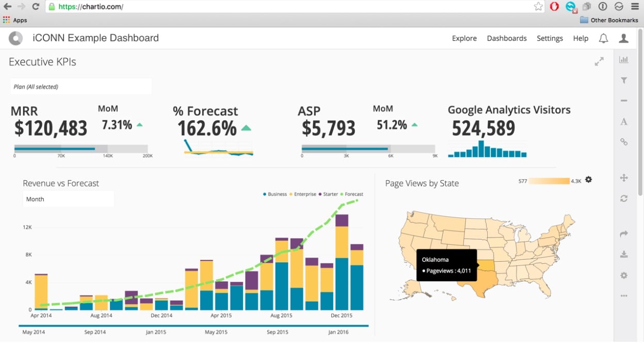The height and width of the screenshot is (348, 644).
Task: Click the link sharing icon in sidebar
Action: point(624,142)
